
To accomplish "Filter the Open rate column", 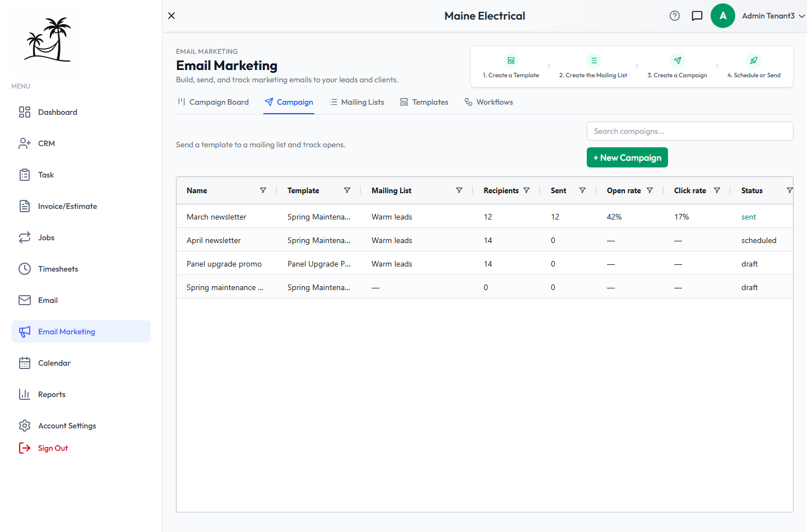I will pos(650,190).
